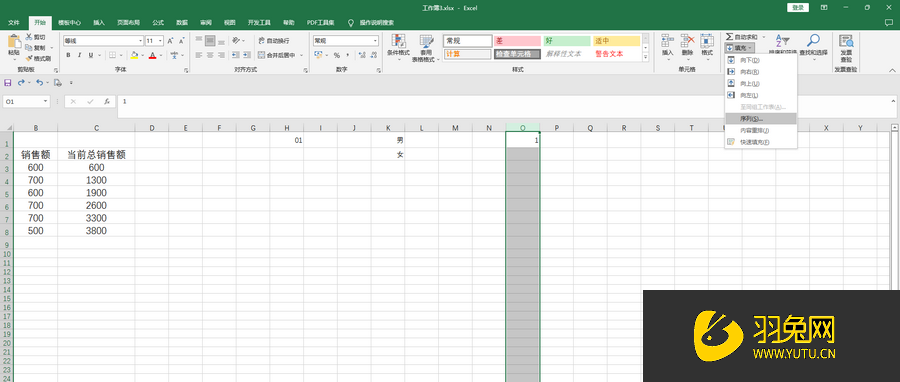Apply italic formatting with the I icon
The width and height of the screenshot is (900, 382).
[x=79, y=56]
